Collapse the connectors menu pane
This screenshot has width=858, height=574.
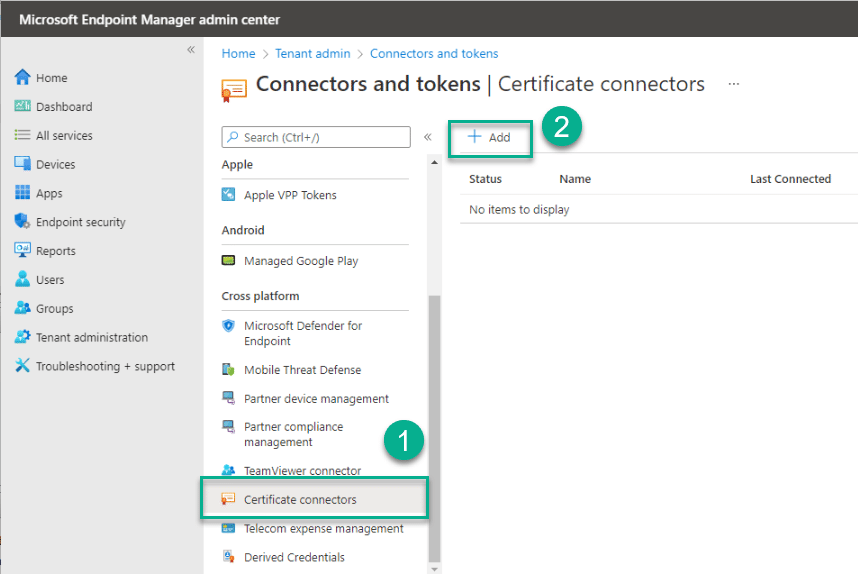tap(428, 137)
